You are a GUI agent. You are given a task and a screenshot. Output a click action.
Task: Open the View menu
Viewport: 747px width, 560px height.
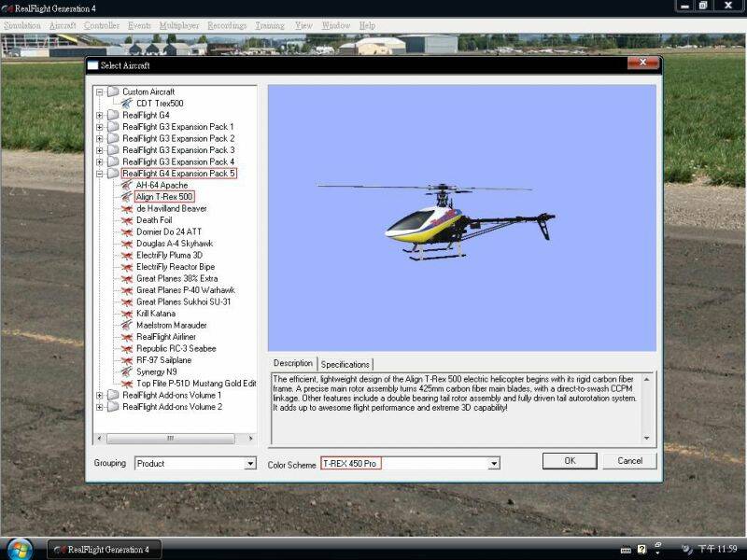point(303,26)
